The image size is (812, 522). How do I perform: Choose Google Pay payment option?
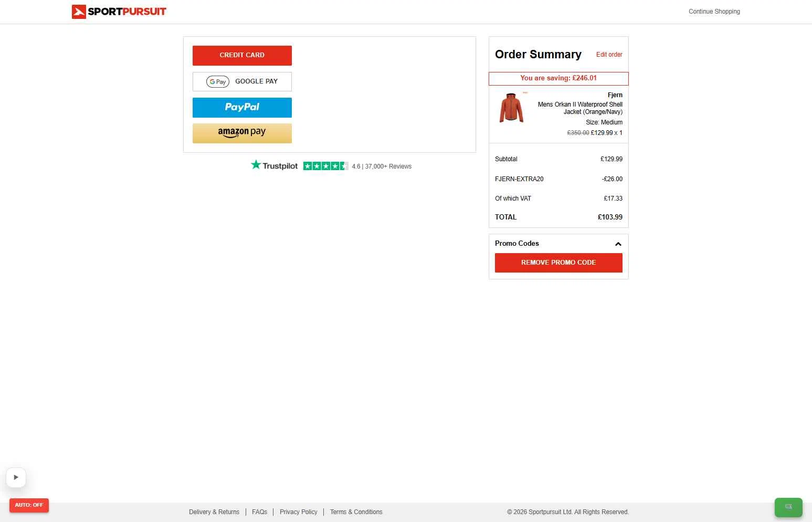tap(242, 81)
